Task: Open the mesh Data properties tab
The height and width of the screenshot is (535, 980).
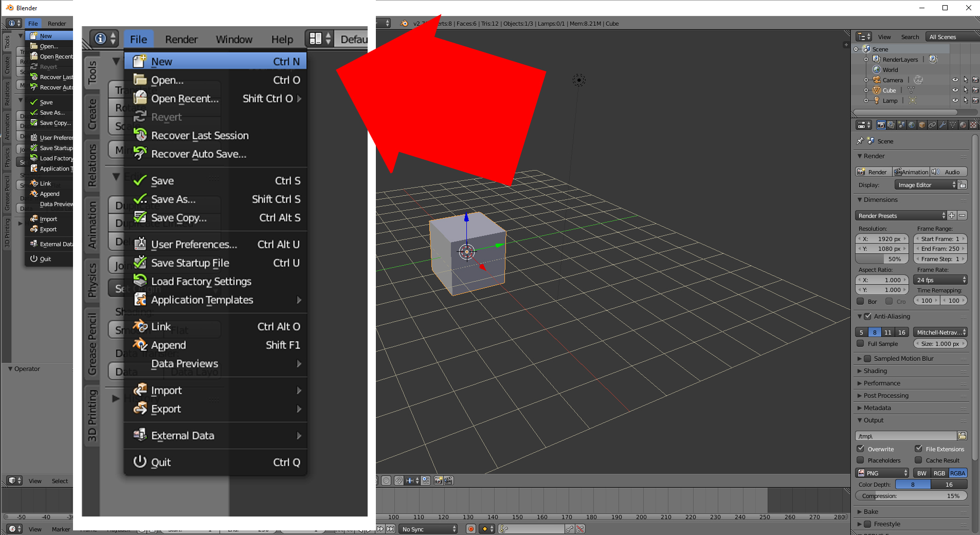Action: [x=953, y=125]
